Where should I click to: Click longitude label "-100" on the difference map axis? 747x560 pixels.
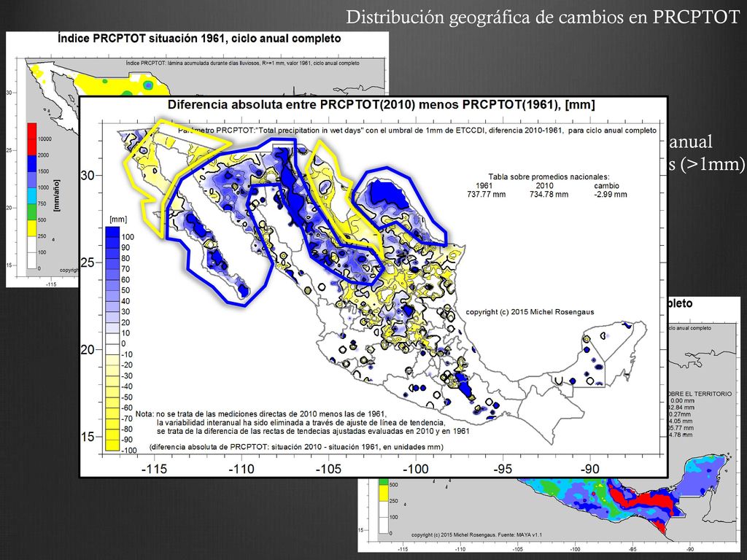(415, 470)
